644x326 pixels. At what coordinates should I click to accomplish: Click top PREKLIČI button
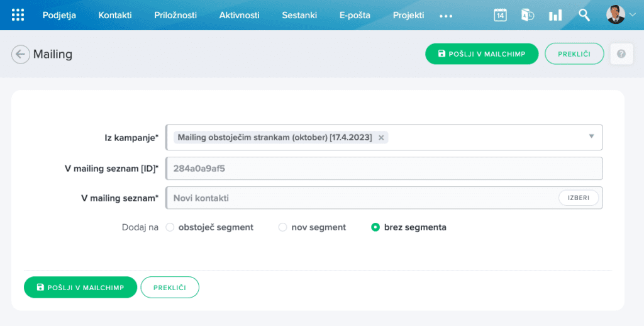[x=574, y=54]
